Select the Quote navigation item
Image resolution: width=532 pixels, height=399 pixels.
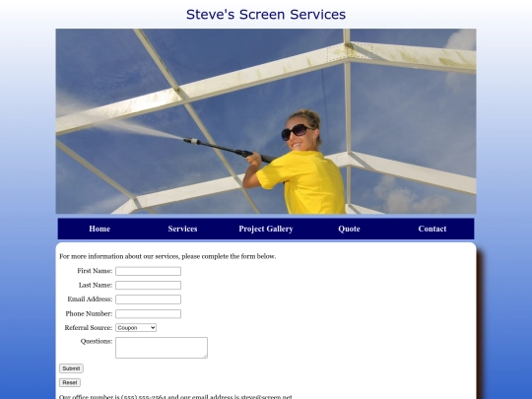pyautogui.click(x=349, y=229)
